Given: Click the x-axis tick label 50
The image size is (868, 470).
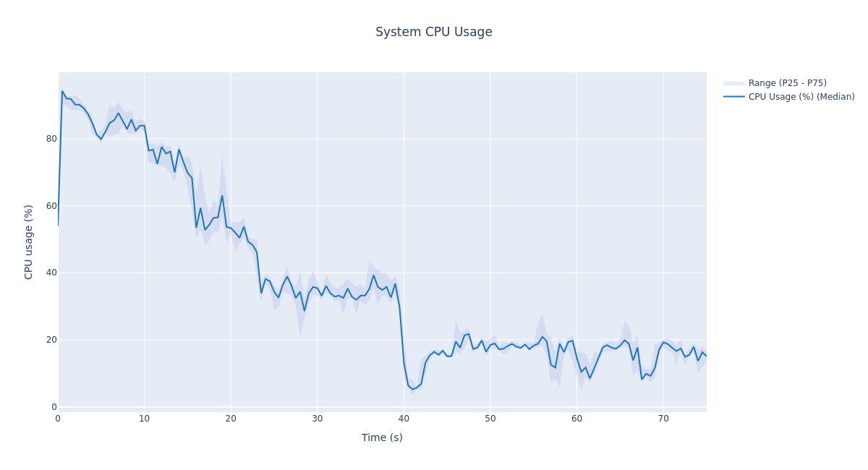Looking at the screenshot, I should [x=490, y=419].
